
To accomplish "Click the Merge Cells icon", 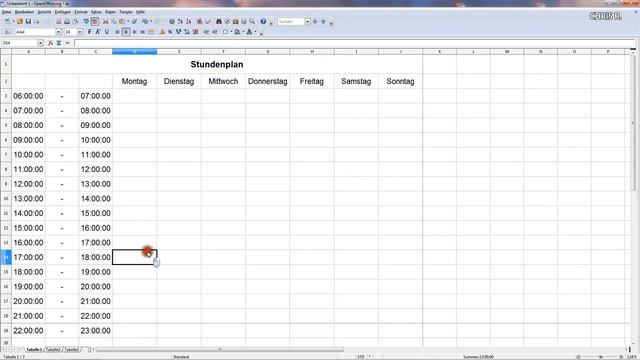I will click(x=151, y=32).
